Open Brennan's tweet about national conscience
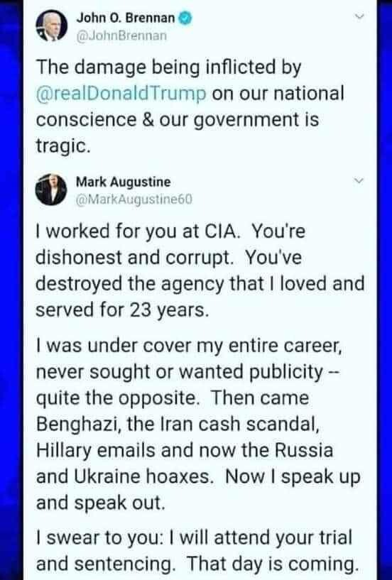This screenshot has height=580, width=392. coord(190,106)
